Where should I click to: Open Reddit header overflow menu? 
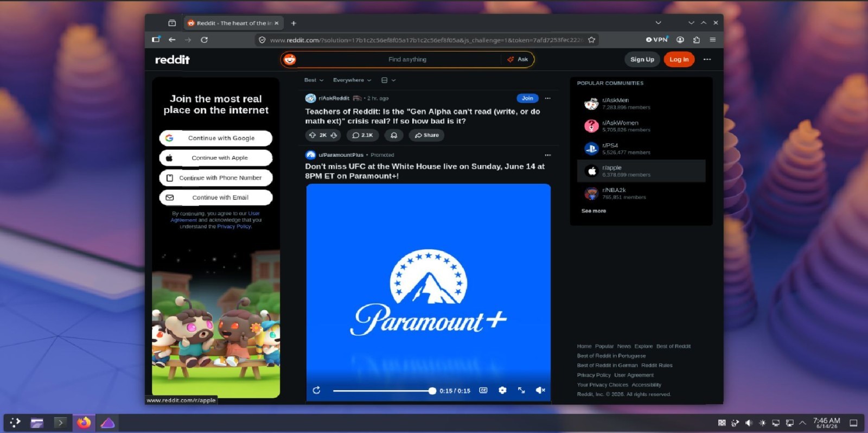(707, 60)
